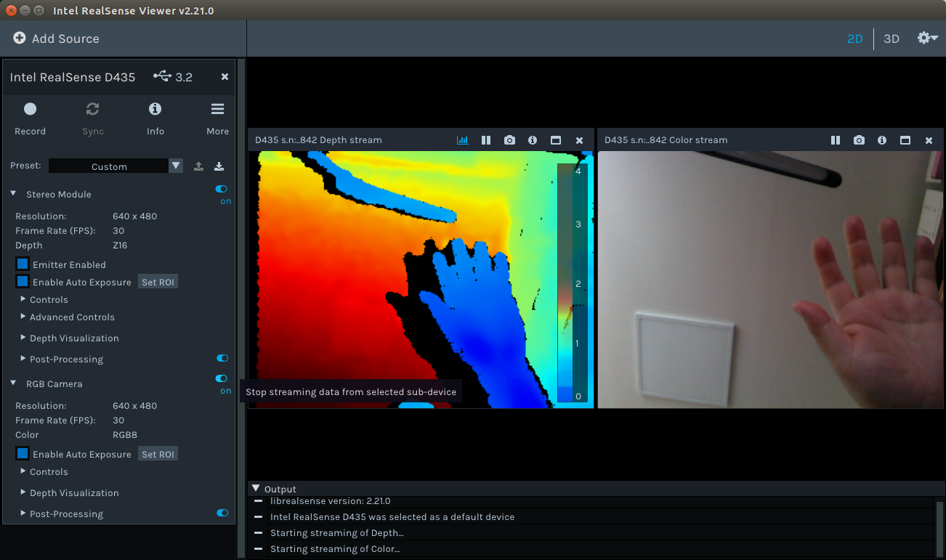Viewport: 946px width, 560px height.
Task: Show Depth stream info overlay
Action: tap(533, 140)
